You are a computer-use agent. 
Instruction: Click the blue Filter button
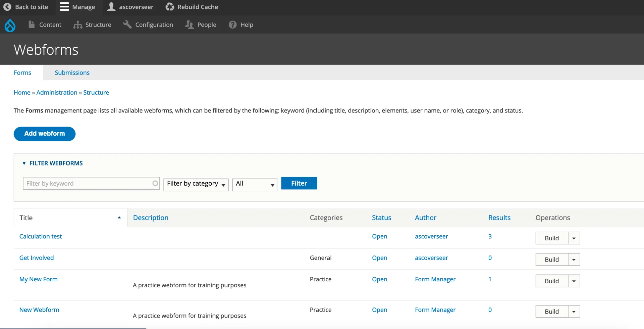pyautogui.click(x=299, y=183)
